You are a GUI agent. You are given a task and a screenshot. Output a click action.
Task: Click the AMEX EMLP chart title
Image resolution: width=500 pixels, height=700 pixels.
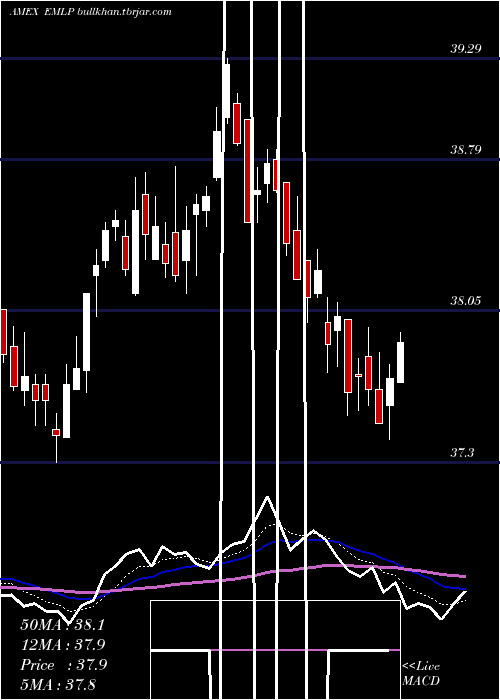[x=42, y=12]
